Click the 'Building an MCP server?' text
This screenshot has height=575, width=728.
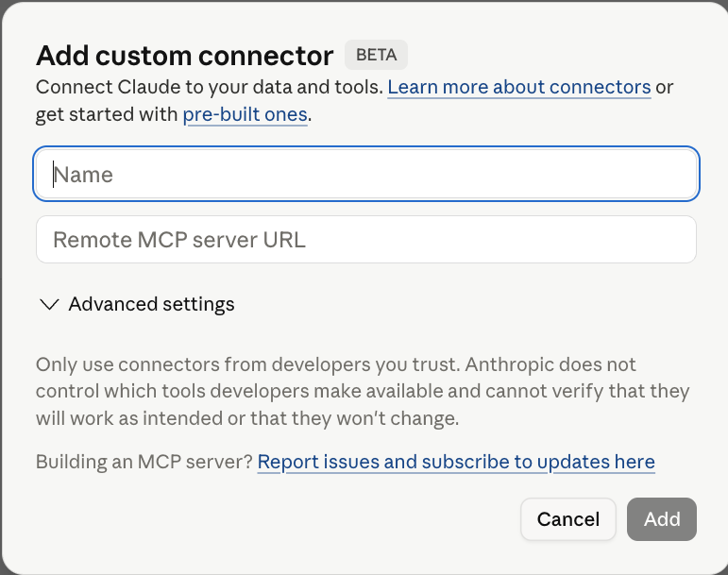tap(144, 463)
